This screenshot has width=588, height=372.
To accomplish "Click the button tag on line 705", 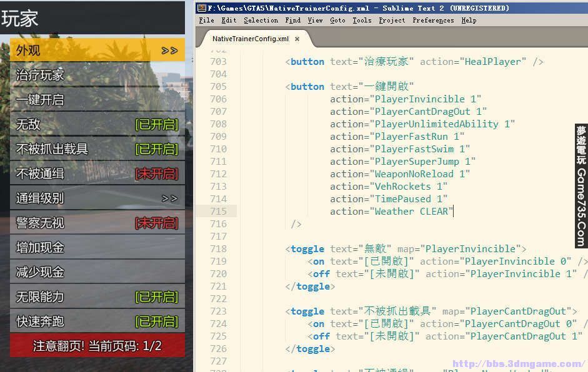I will [x=307, y=87].
